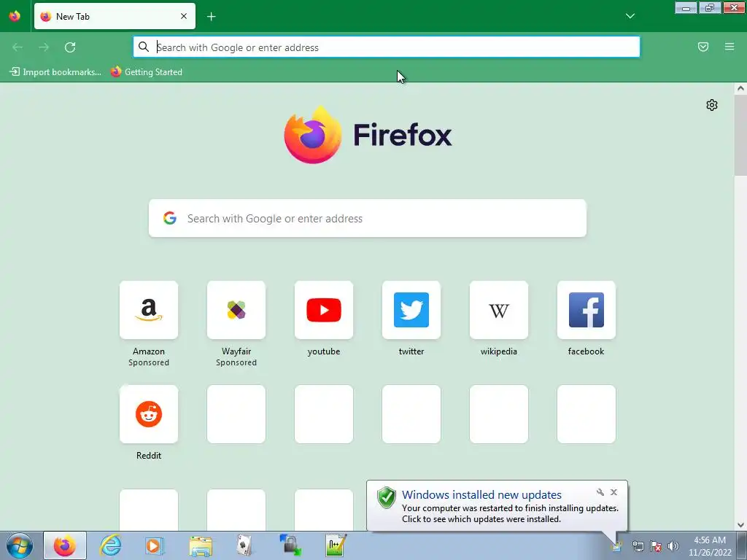Screen dimensions: 747x560
Task: Open the padlock computers taskbar icon
Action: 290,545
